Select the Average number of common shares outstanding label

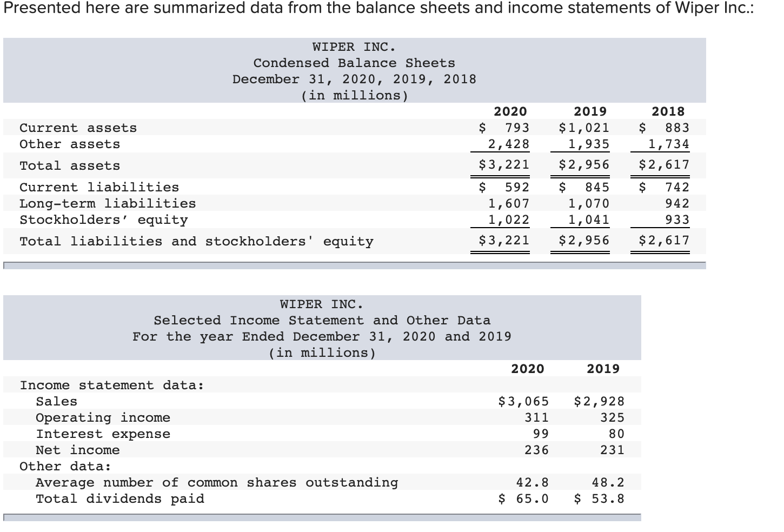(216, 482)
